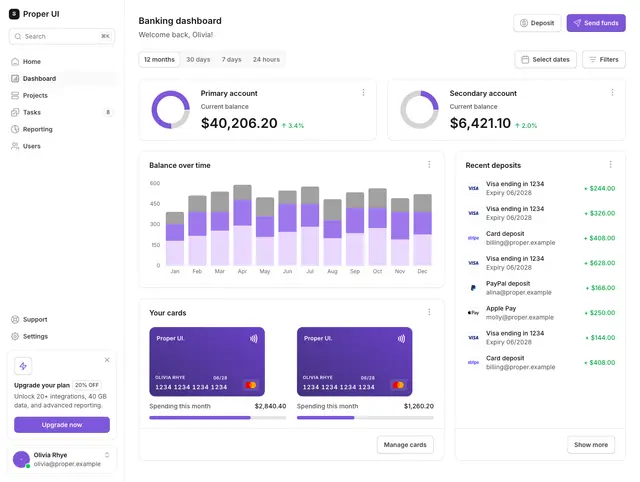The height and width of the screenshot is (482, 640).
Task: Click Visa icon of $144.00 deposit
Action: tap(473, 338)
